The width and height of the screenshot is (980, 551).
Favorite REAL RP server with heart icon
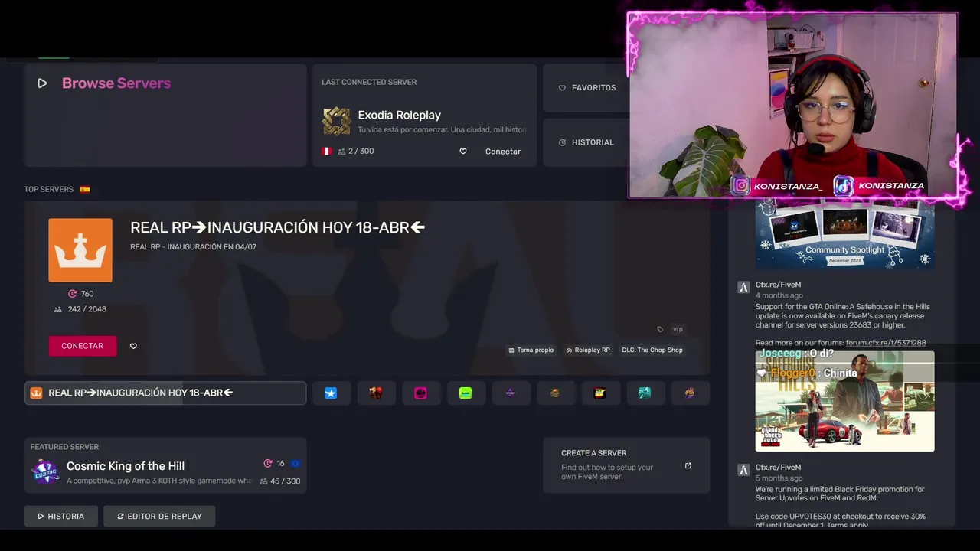pyautogui.click(x=133, y=346)
